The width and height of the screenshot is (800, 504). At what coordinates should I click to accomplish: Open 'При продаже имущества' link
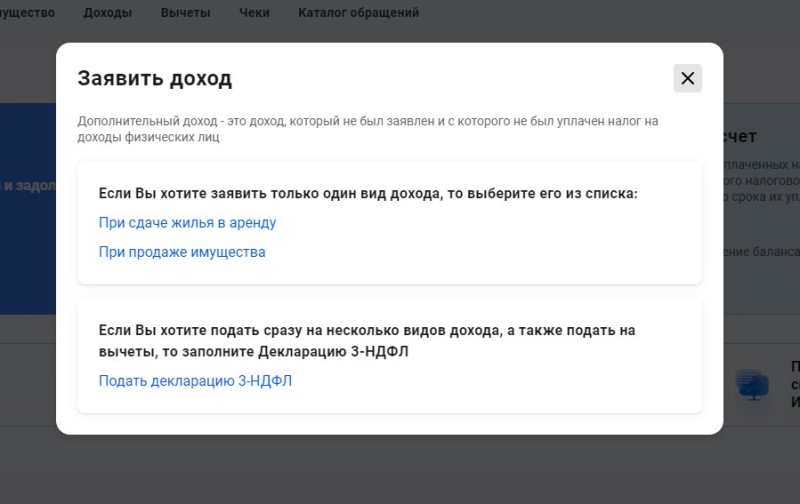tap(182, 252)
